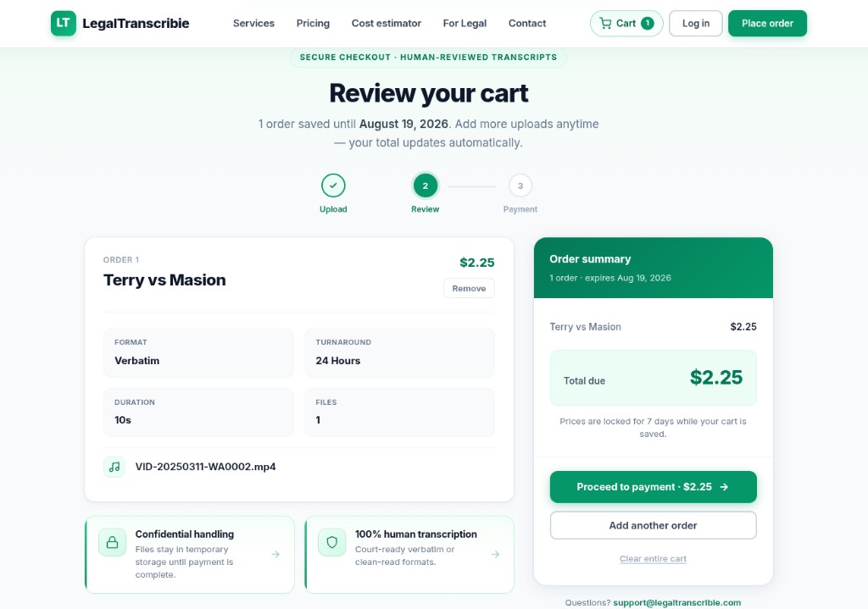Open the 100% human transcription card

(x=409, y=555)
